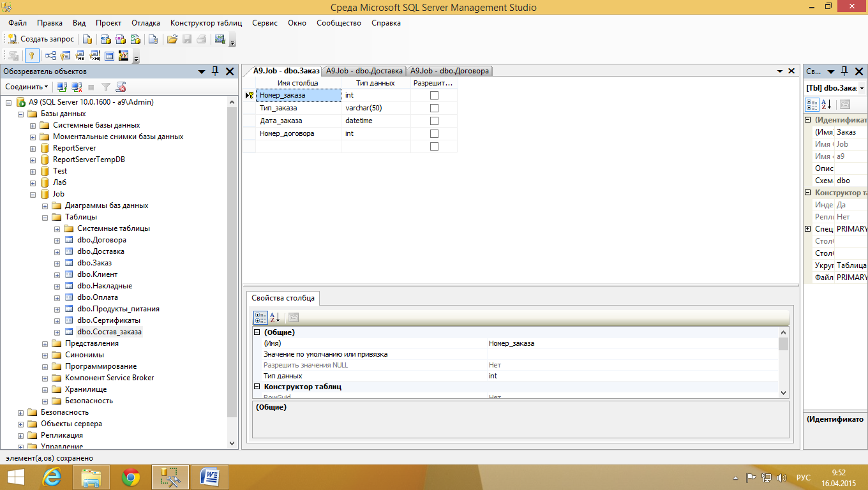Click the Save diskette icon

(x=187, y=39)
